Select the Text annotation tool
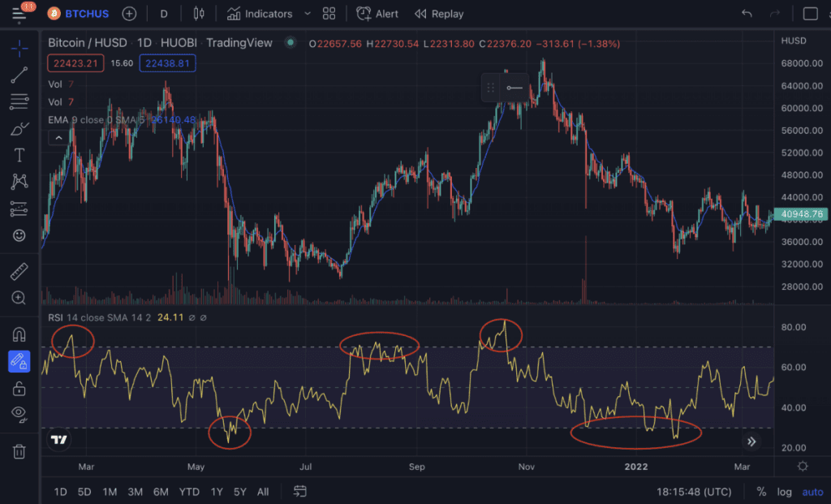This screenshot has width=831, height=504. [19, 155]
